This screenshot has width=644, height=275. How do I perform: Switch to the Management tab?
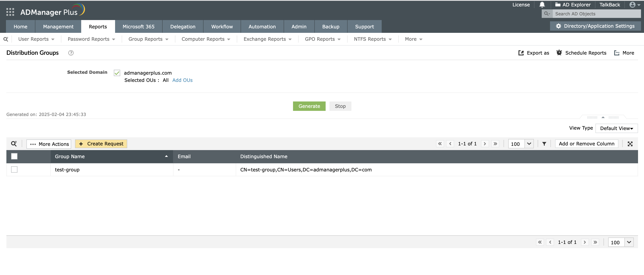(x=58, y=26)
